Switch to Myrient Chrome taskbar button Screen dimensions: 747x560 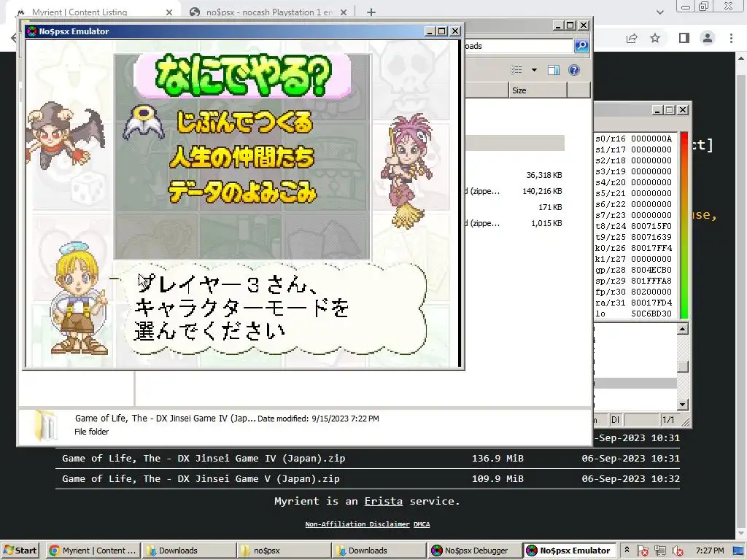[93, 551]
